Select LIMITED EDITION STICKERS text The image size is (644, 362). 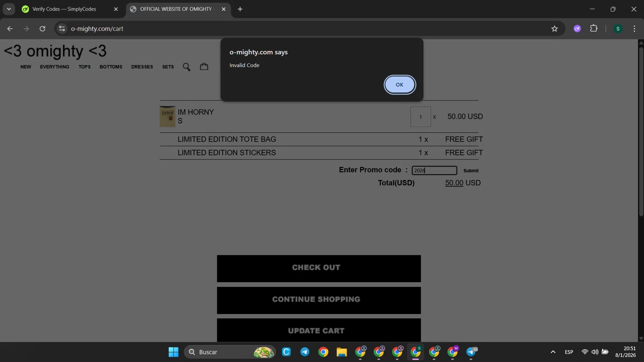pyautogui.click(x=227, y=153)
